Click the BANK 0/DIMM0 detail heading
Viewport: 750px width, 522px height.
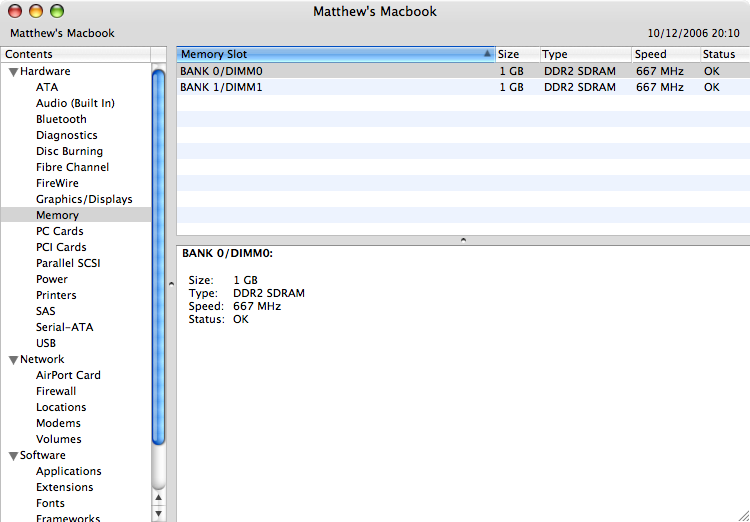pyautogui.click(x=227, y=254)
